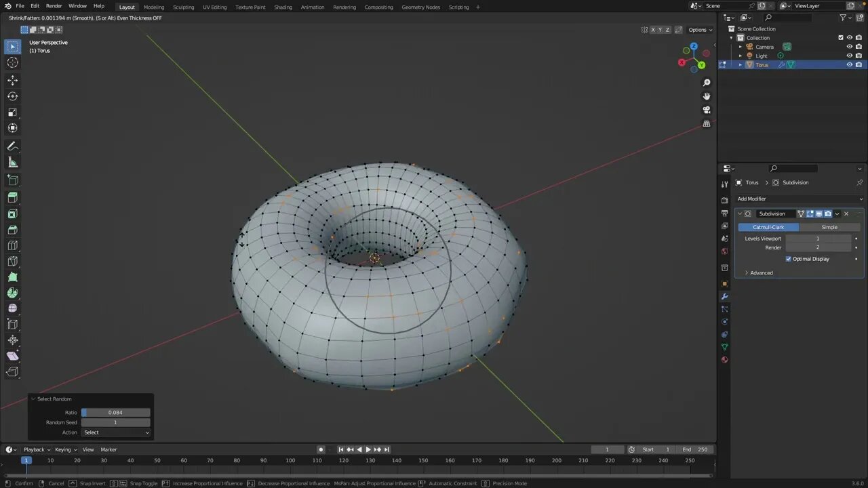Switch to the Geometry Nodes workspace tab
Image resolution: width=868 pixels, height=488 pixels.
pos(420,7)
